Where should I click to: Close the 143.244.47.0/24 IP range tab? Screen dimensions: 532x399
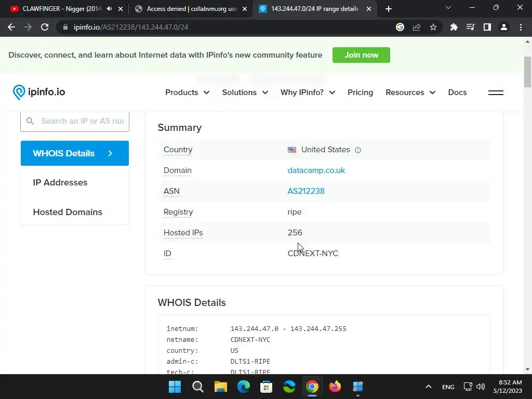[369, 9]
